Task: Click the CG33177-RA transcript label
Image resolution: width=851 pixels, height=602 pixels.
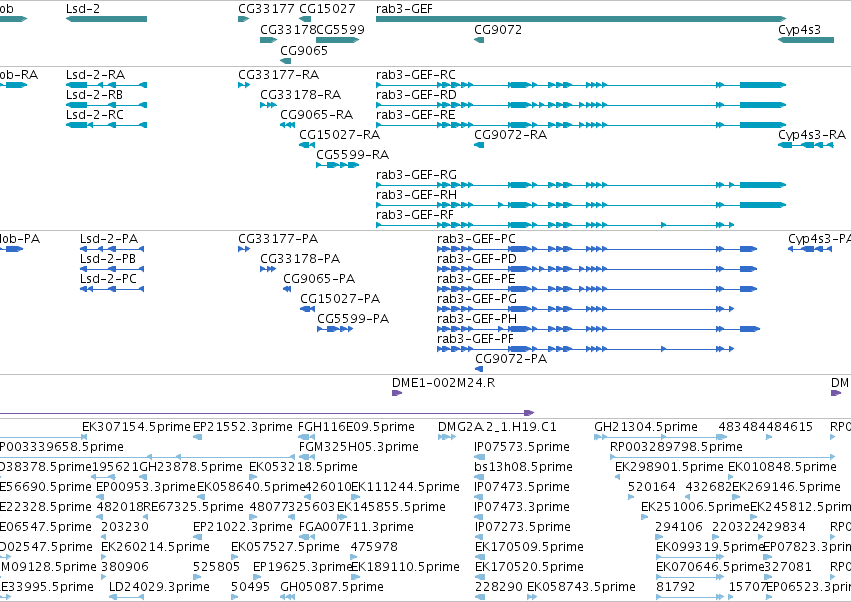Action: point(278,74)
